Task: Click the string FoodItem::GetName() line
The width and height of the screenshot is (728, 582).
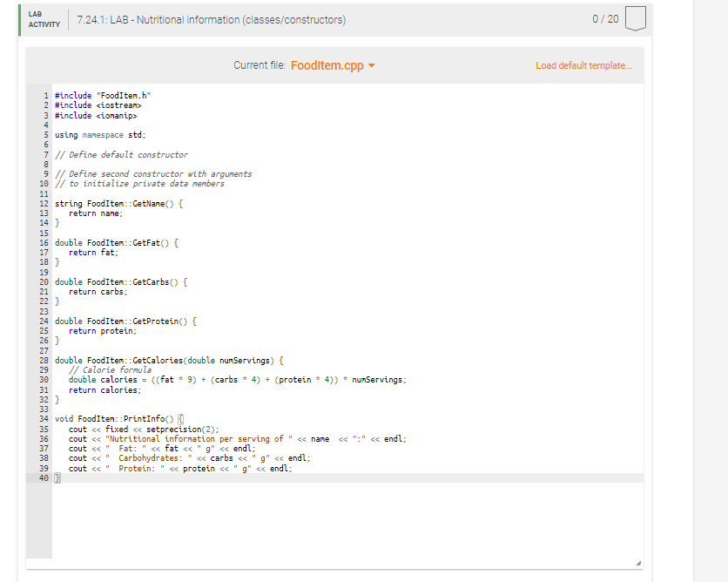Action: (x=118, y=204)
